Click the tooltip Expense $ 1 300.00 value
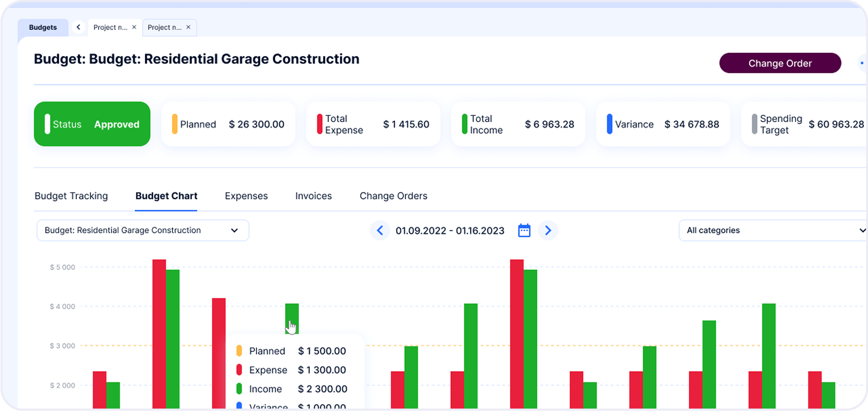This screenshot has height=411, width=868. (x=322, y=370)
